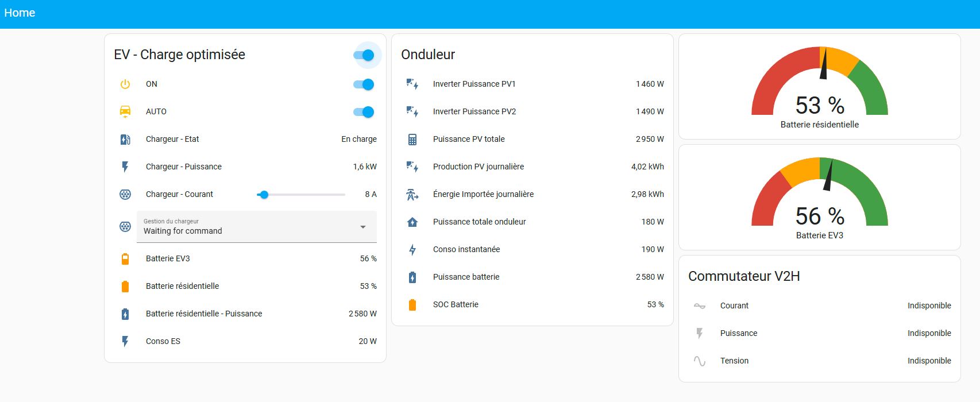This screenshot has height=402, width=980.
Task: Click the EV station icon for Chargeur - Etat
Action: point(125,140)
